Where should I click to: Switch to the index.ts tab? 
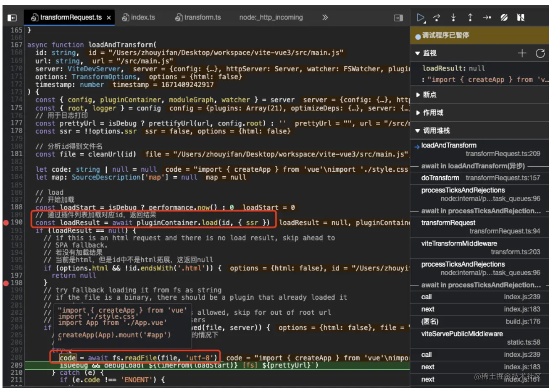point(140,17)
